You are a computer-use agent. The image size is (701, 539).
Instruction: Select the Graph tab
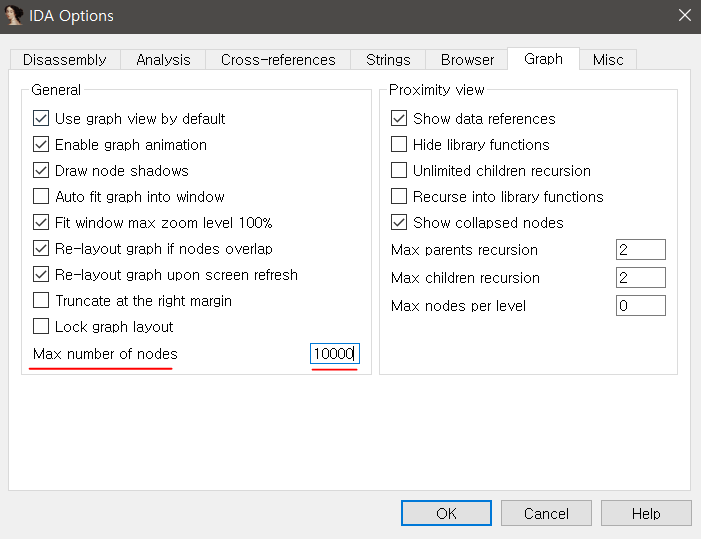tap(543, 59)
